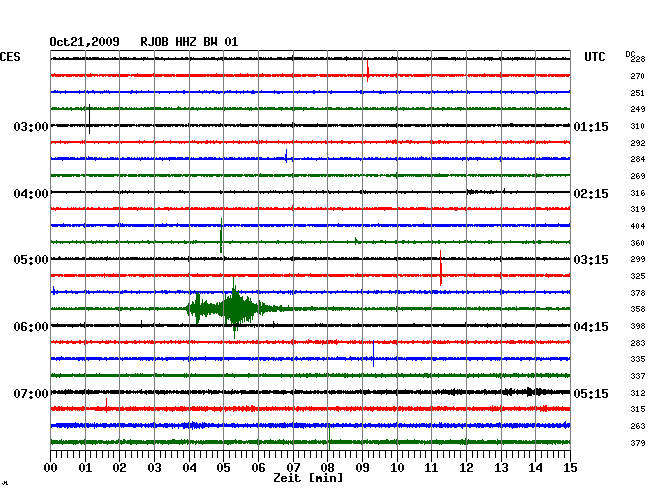Screen dimensions: 650x494
Task: Click DC offset value 283
Action: pyautogui.click(x=638, y=343)
